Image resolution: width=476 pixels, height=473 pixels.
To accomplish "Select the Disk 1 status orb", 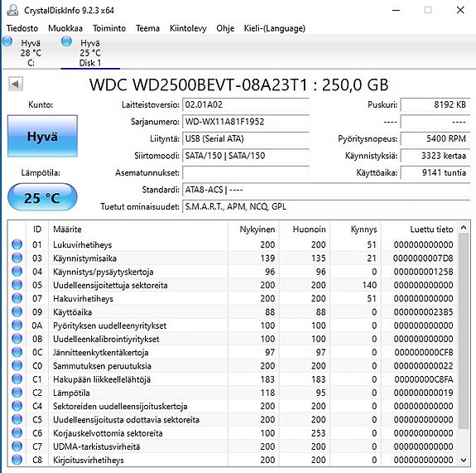I will (66, 41).
